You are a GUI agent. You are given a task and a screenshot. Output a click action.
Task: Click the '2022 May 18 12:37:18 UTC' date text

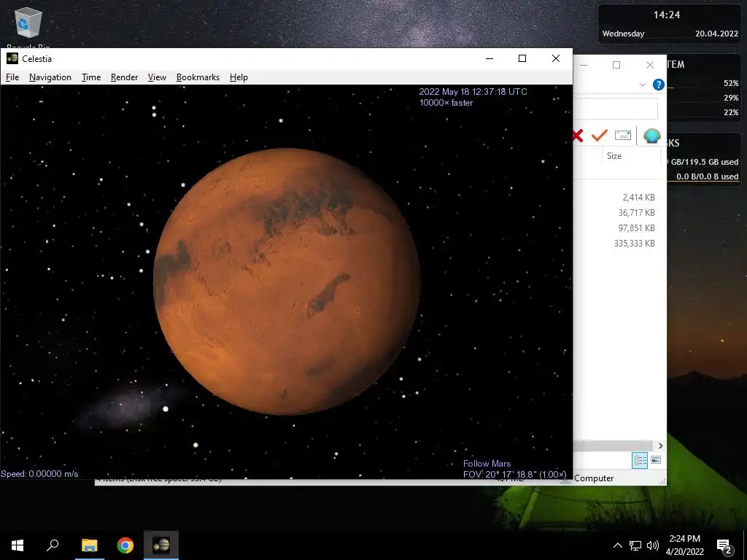(x=473, y=91)
